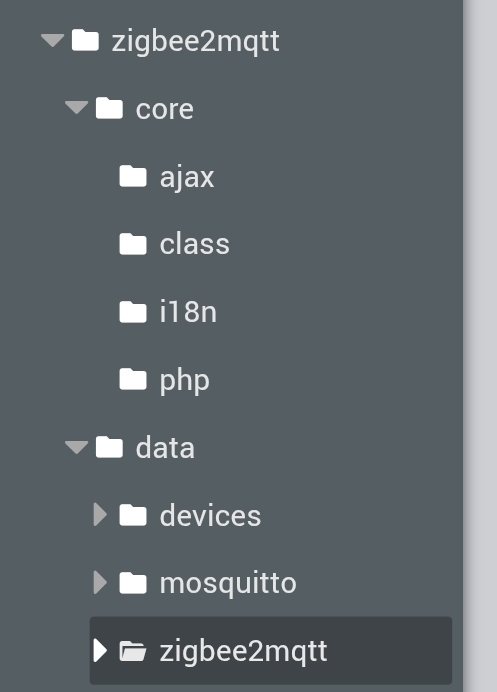Collapse the data folder arrow
Screen dimensions: 497x692
(76, 448)
